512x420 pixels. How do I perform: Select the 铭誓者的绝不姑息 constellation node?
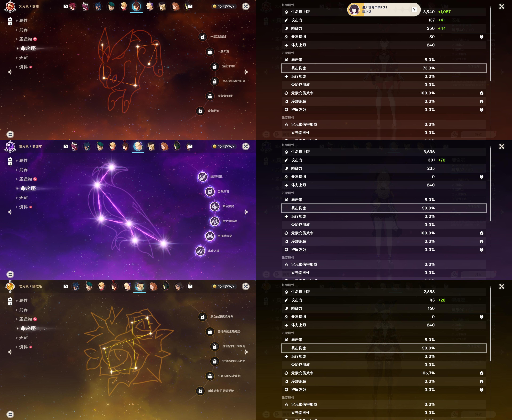[215, 361]
